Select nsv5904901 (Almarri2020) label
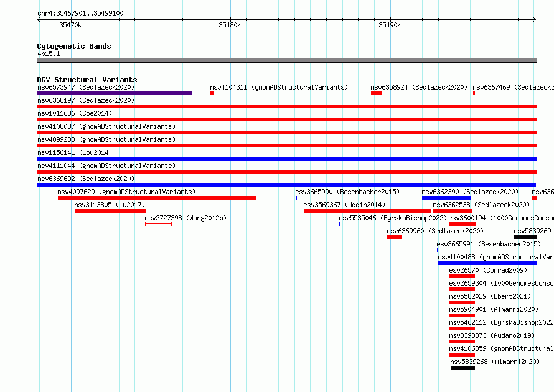Viewport: 554px width, 392px height. 494,309
